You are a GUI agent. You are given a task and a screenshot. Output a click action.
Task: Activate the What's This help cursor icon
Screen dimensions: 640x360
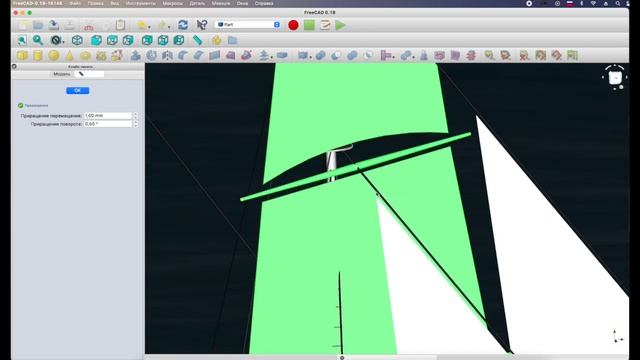(202, 25)
